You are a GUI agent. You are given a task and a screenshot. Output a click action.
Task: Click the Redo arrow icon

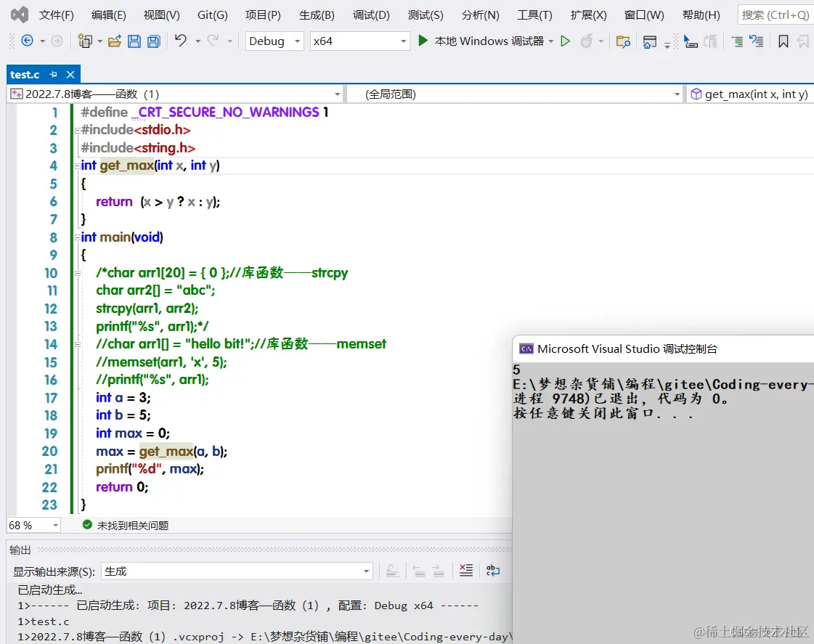[x=213, y=40]
